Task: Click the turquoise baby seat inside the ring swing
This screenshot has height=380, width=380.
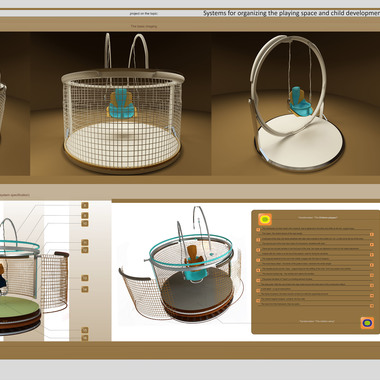Action: [x=300, y=102]
